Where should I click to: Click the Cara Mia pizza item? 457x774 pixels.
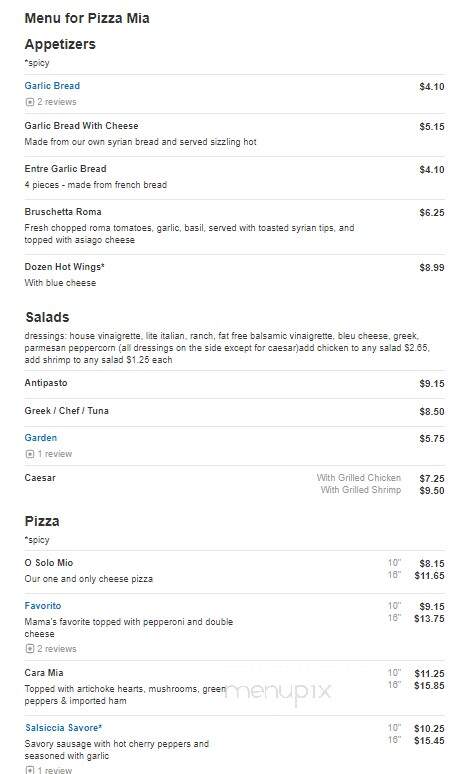44,673
